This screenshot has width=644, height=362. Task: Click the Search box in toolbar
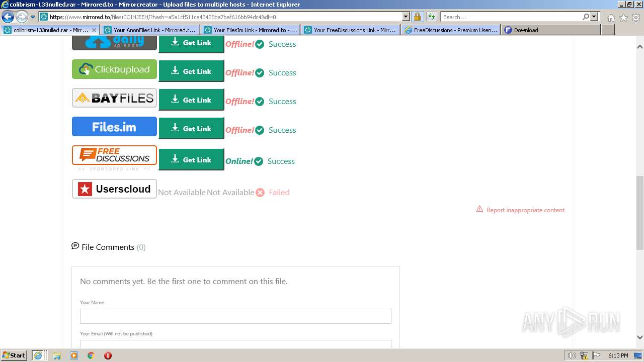pos(511,17)
